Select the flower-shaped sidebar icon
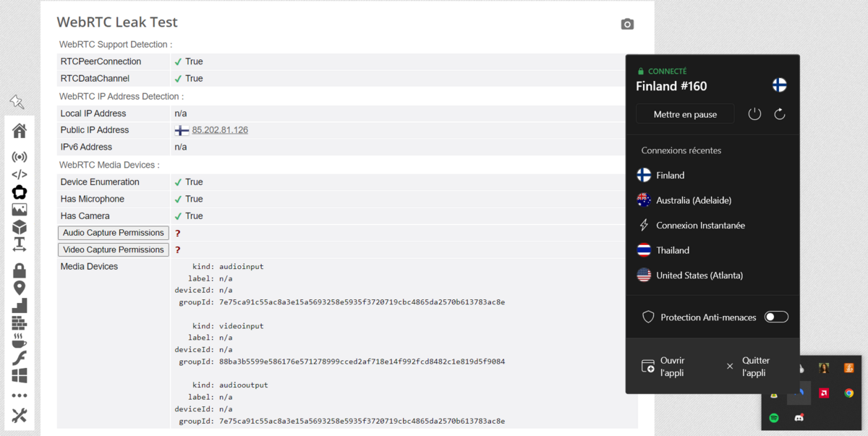 tap(20, 192)
